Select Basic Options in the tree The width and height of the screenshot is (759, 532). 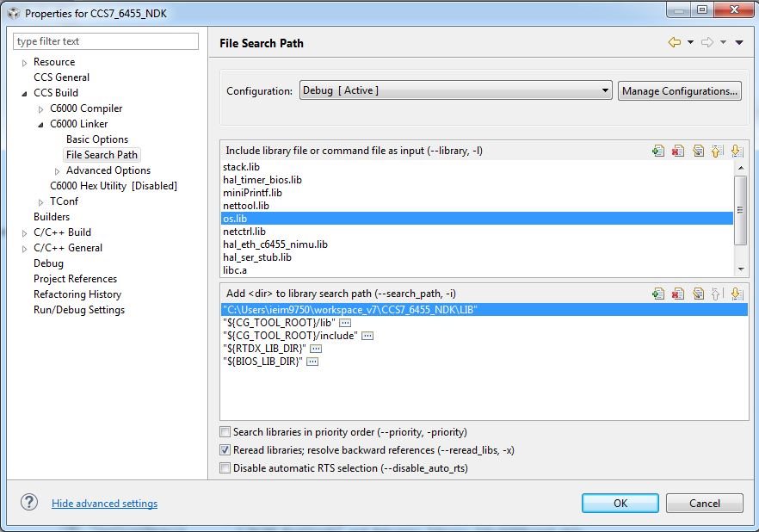[x=97, y=139]
